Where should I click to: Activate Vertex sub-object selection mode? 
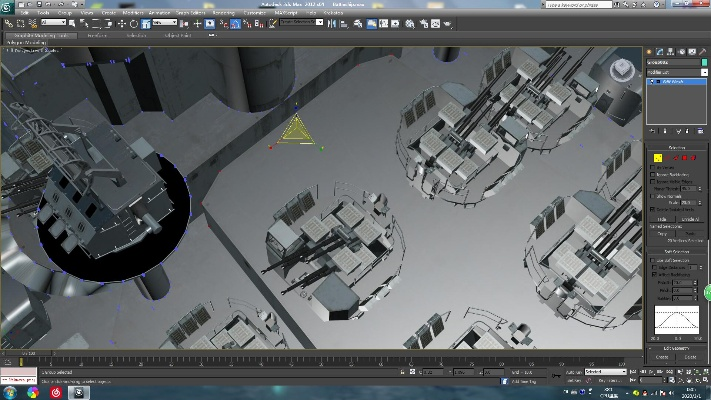pyautogui.click(x=658, y=157)
